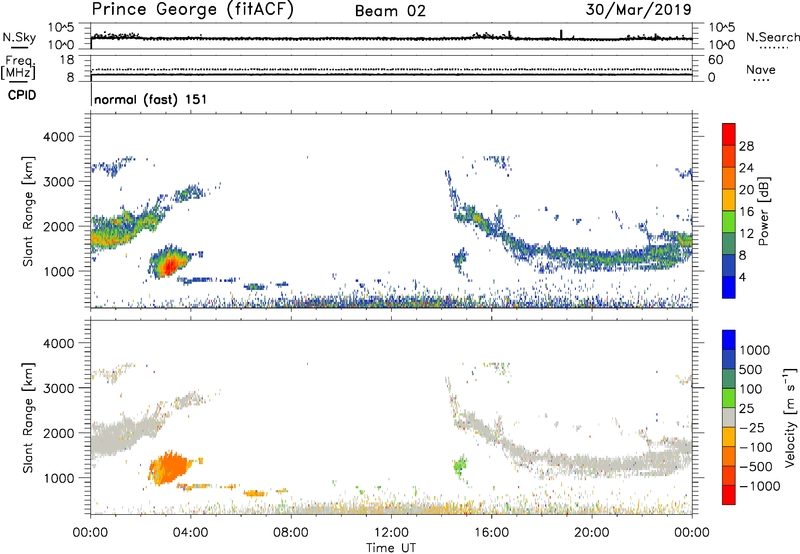
Task: Click the "18" frequency axis value
Action: click(67, 60)
